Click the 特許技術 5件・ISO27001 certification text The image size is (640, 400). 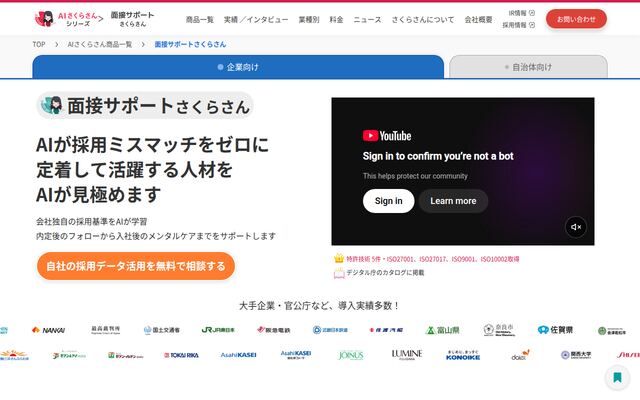pyautogui.click(x=433, y=259)
